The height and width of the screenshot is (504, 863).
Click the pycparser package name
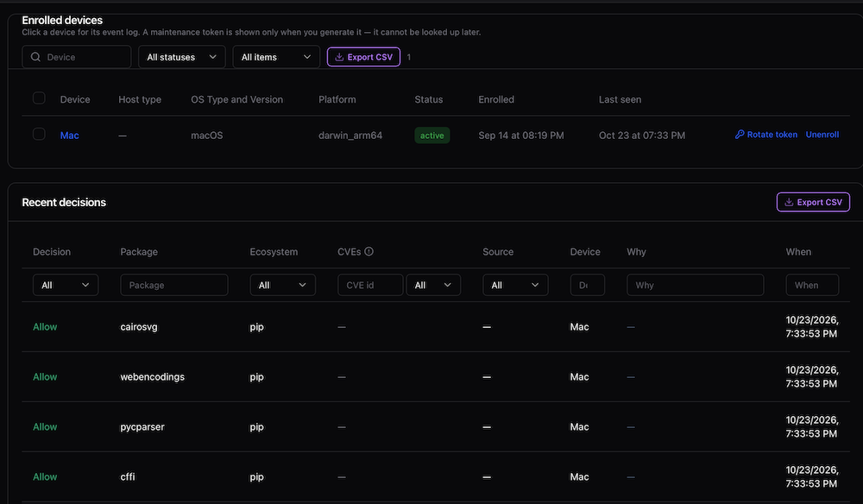point(142,427)
